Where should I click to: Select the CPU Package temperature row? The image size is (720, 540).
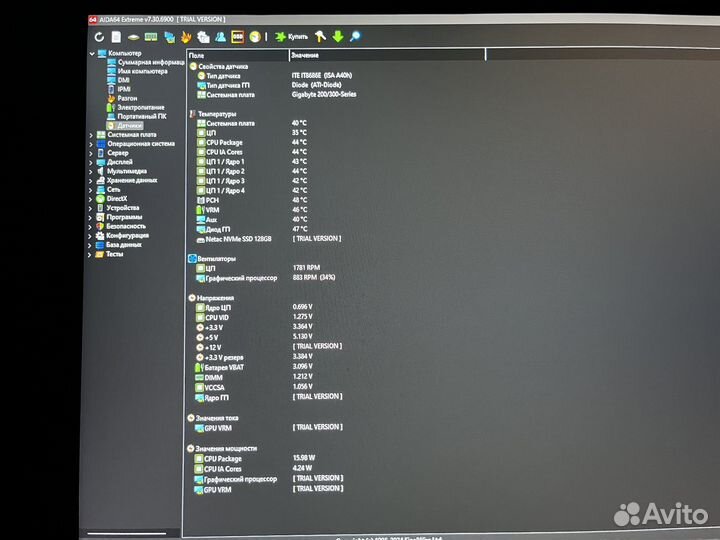[252, 143]
